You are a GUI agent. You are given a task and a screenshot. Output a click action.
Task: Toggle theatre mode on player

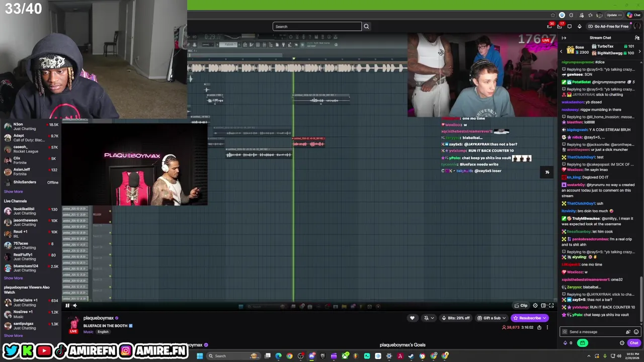(543, 305)
